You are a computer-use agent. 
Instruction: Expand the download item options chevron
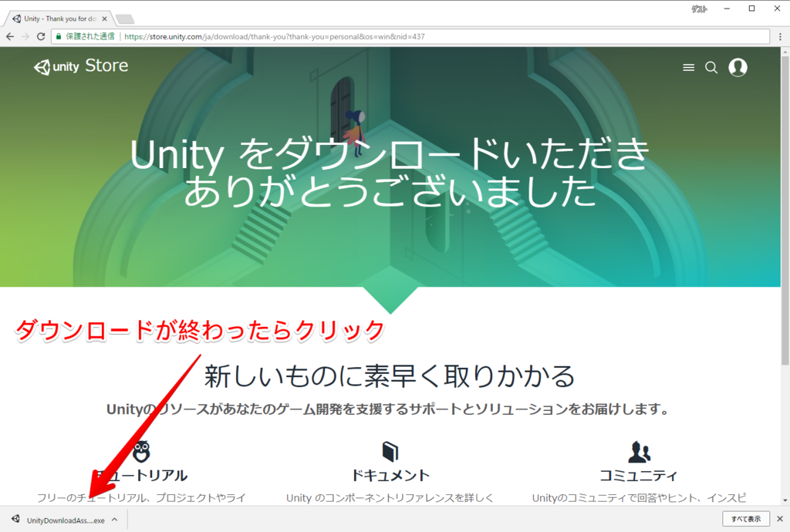tap(115, 520)
